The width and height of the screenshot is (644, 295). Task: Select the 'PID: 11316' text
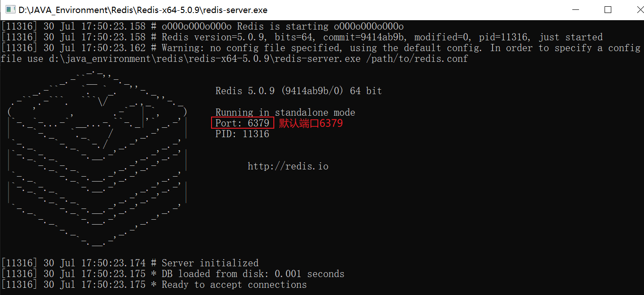(x=242, y=134)
